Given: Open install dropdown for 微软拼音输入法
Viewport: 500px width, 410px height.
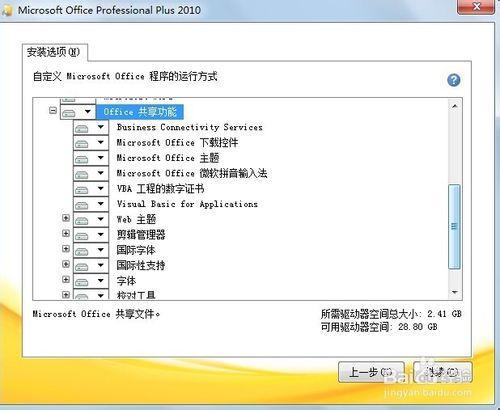Looking at the screenshot, I should tap(91, 173).
